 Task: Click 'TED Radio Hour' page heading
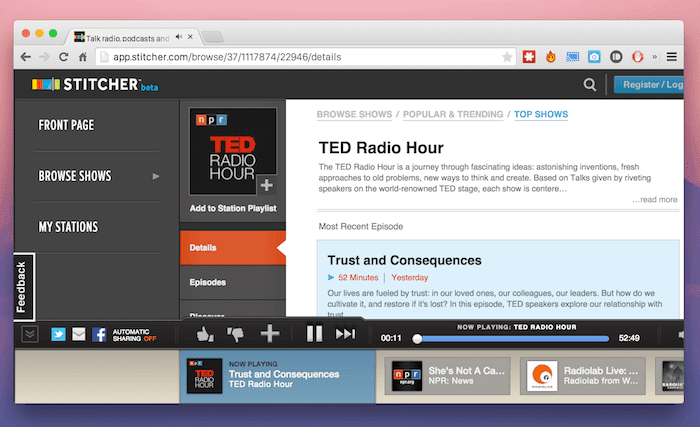coord(381,148)
